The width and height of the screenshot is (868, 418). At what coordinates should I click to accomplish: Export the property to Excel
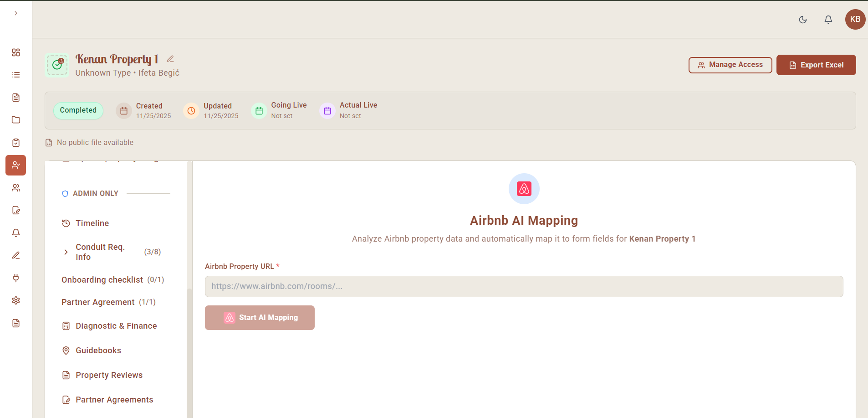[x=816, y=65]
